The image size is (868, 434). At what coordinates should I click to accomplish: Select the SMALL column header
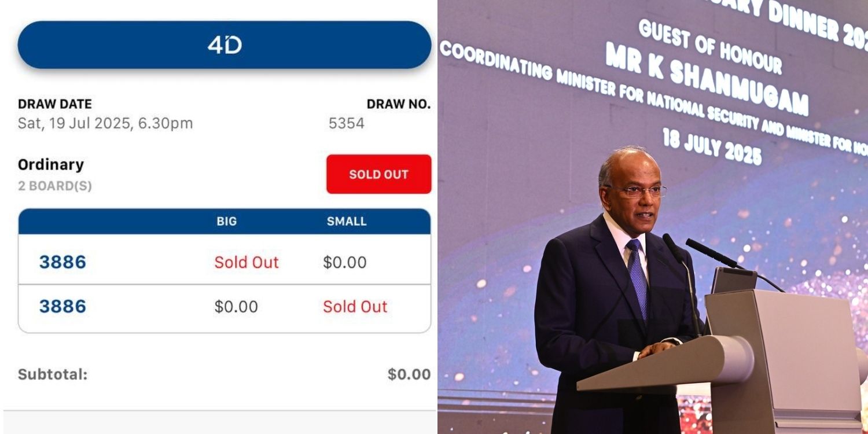[347, 222]
